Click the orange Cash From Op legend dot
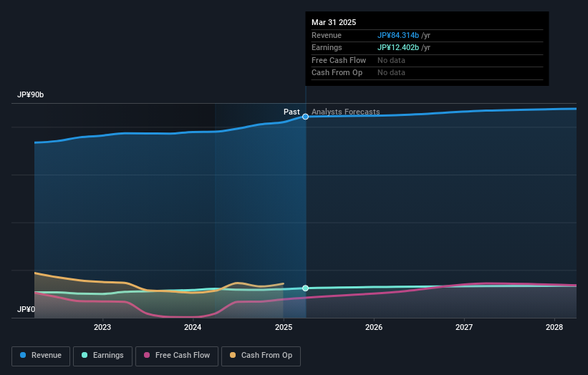 [x=233, y=355]
